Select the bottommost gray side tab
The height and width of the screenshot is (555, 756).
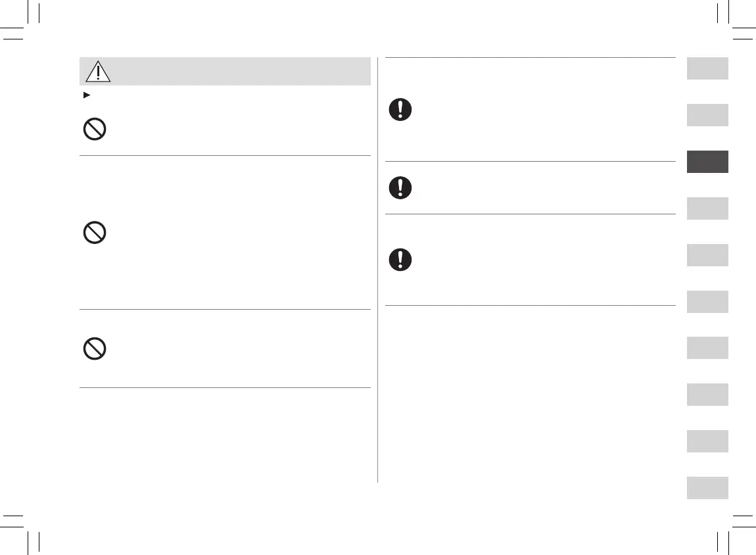[707, 488]
